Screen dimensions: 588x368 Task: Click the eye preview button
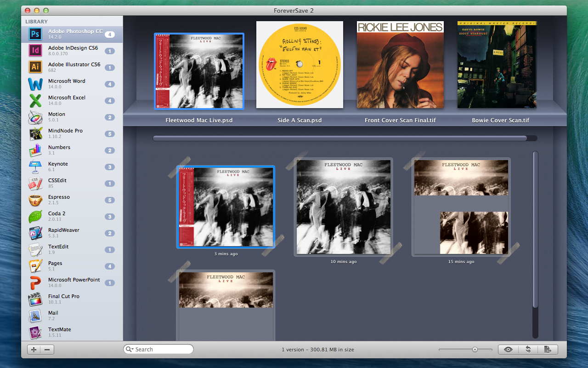[x=508, y=350]
